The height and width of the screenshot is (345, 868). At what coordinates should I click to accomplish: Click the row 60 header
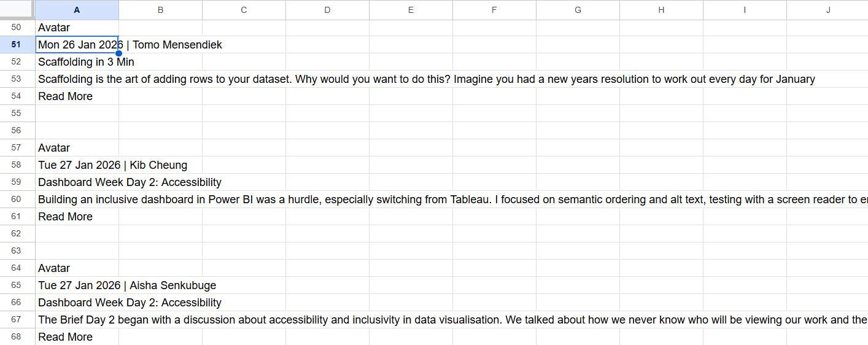coord(17,200)
